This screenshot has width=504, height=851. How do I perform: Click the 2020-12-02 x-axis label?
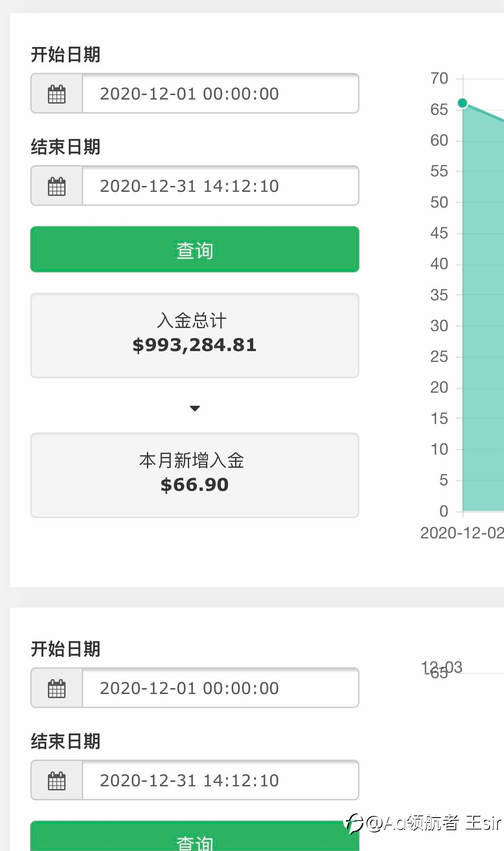pyautogui.click(x=462, y=533)
